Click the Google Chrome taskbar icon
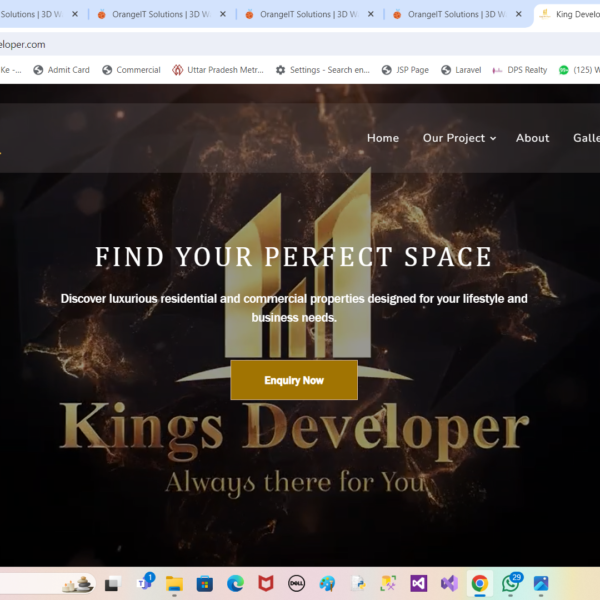Image resolution: width=600 pixels, height=600 pixels. click(x=480, y=583)
